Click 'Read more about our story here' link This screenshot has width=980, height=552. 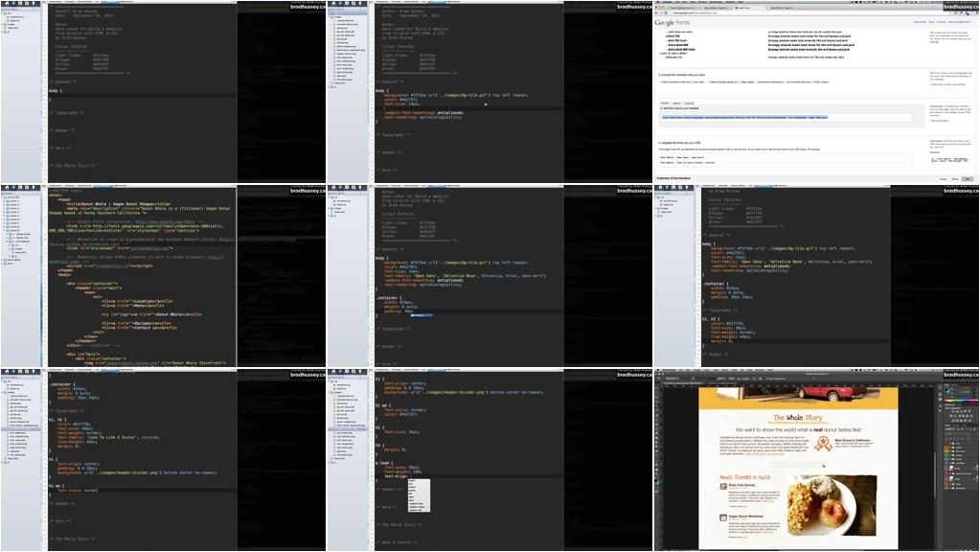coord(764,454)
